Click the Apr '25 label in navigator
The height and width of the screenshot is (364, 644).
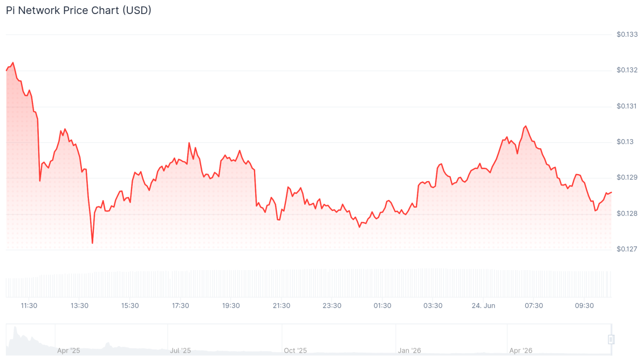point(68,351)
